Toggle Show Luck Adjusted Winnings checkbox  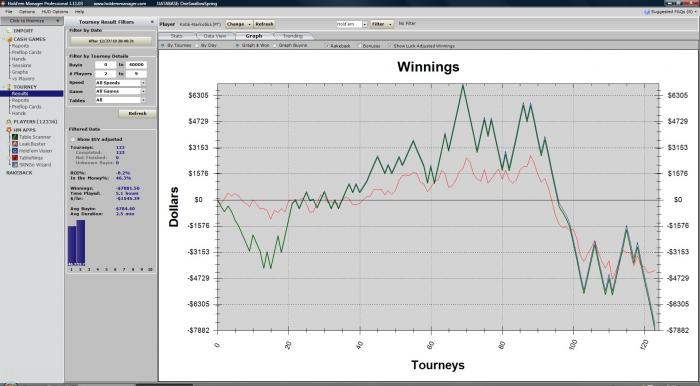[390, 46]
